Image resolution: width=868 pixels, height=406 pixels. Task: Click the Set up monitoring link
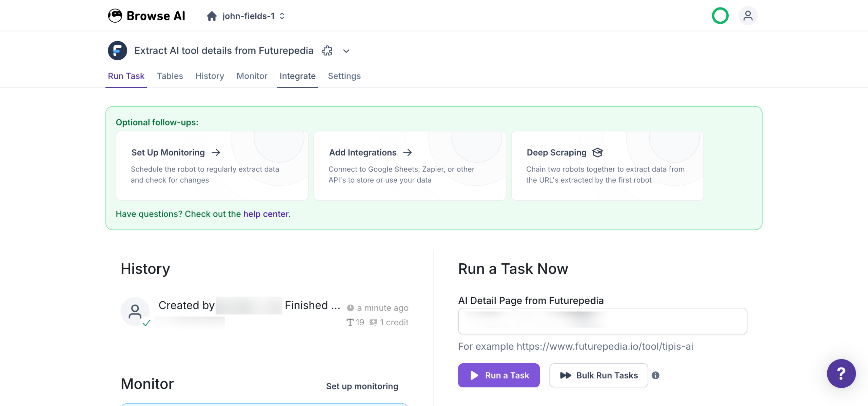coord(362,386)
